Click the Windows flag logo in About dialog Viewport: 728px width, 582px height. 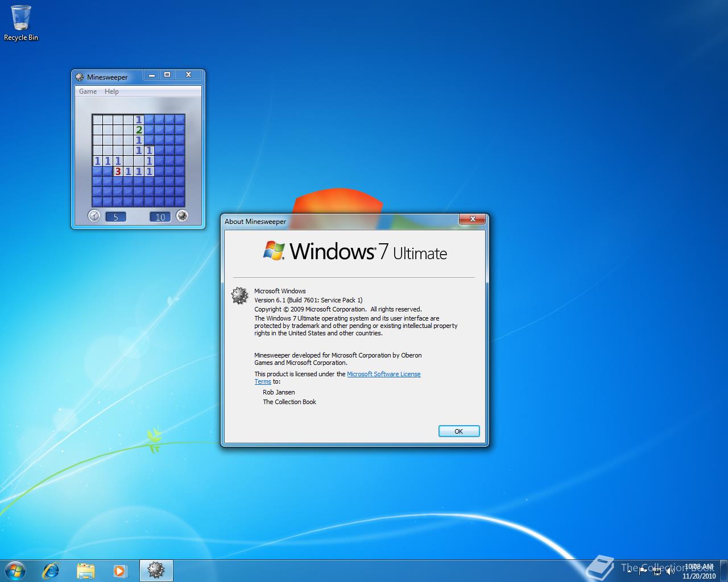274,251
